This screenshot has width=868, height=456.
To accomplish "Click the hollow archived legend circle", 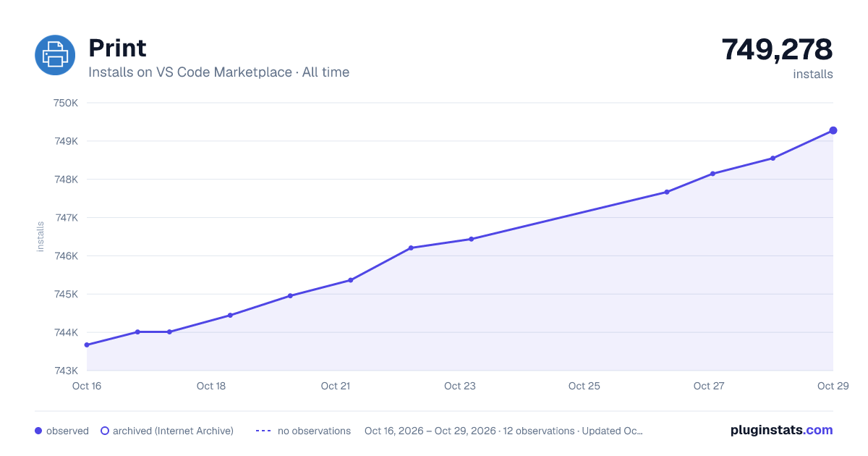I will tap(104, 431).
